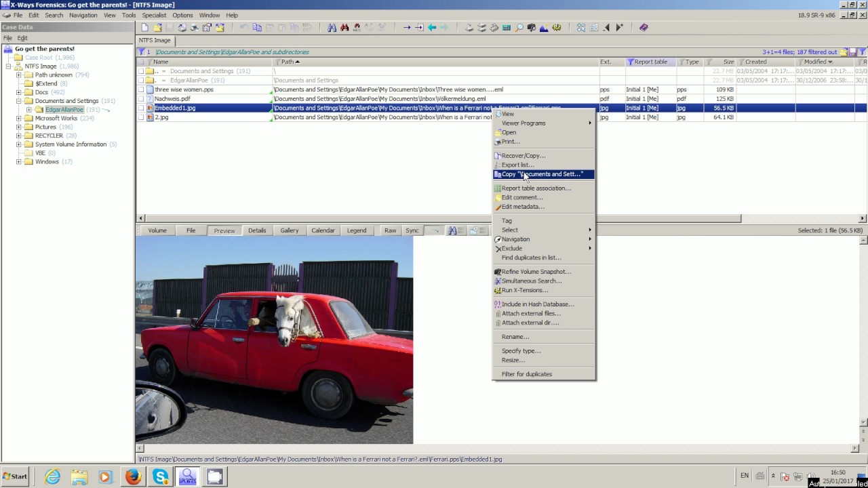Open the Specialist menu
The height and width of the screenshot is (488, 868).
point(154,15)
